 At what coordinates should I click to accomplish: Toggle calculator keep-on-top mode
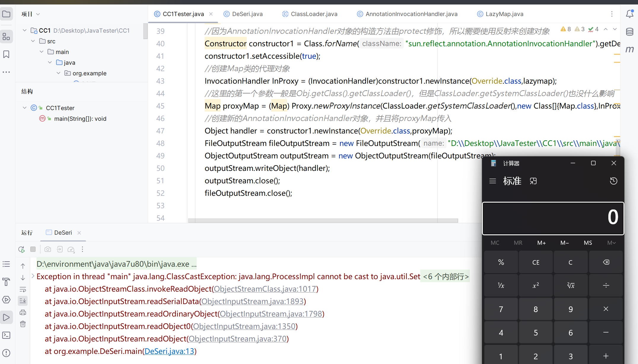(x=533, y=181)
